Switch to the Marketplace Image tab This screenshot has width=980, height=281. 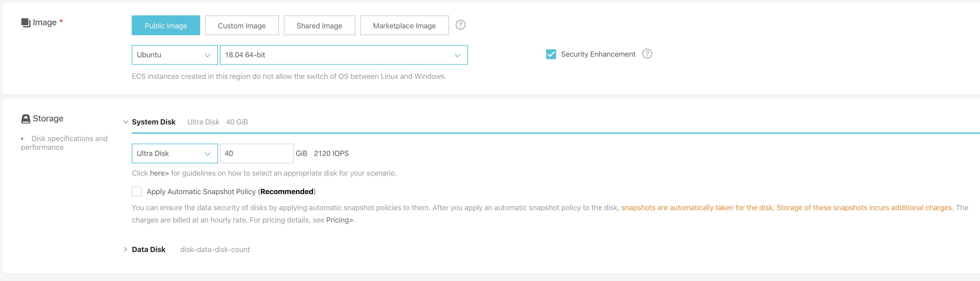pos(404,26)
